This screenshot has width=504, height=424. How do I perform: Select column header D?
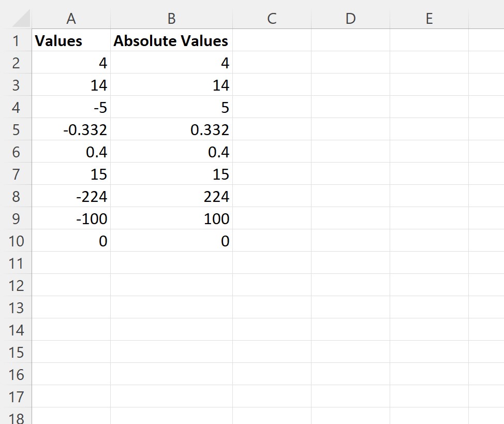pyautogui.click(x=351, y=18)
